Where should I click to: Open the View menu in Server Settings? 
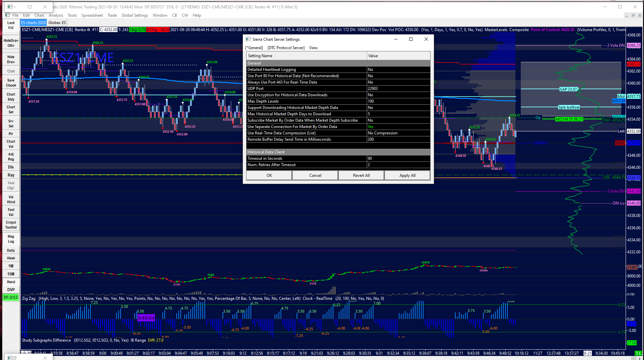point(313,48)
